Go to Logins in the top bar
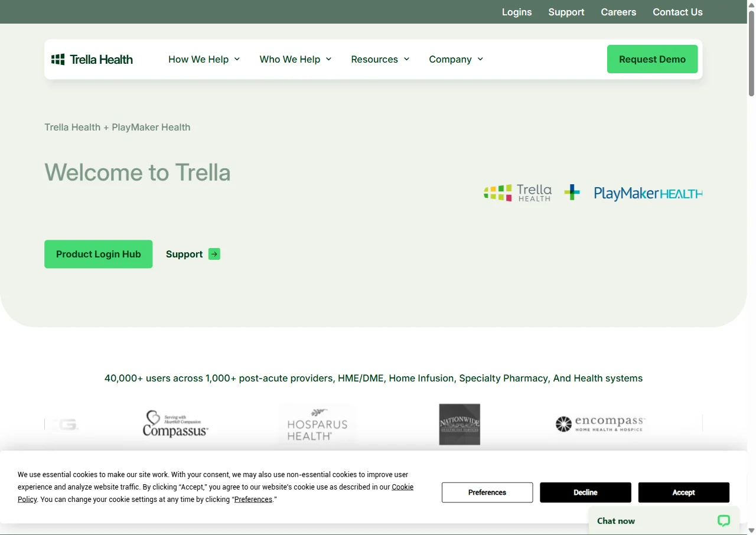The width and height of the screenshot is (756, 535). [517, 12]
